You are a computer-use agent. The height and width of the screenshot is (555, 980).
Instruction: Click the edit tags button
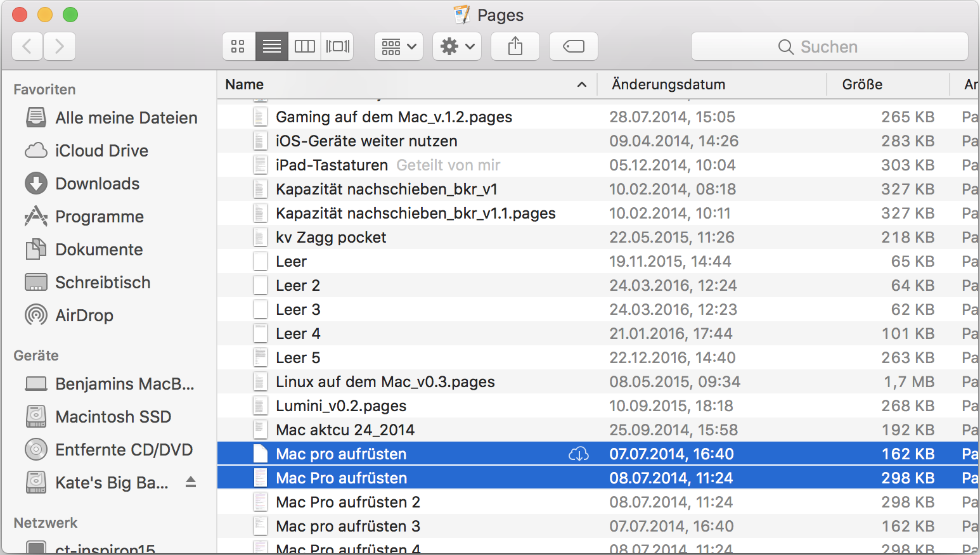coord(574,46)
